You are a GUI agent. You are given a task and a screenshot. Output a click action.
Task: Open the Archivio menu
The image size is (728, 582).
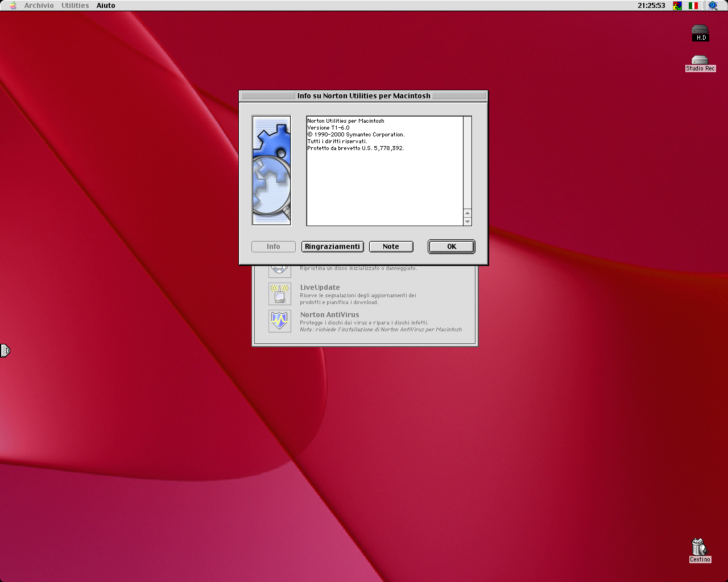(39, 6)
